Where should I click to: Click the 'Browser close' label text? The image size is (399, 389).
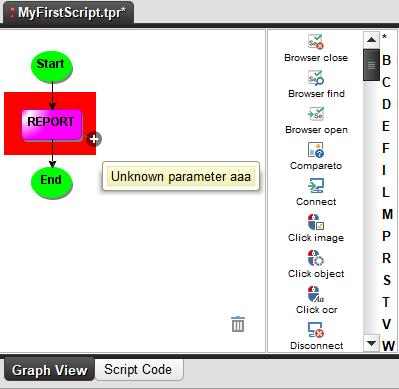point(316,58)
